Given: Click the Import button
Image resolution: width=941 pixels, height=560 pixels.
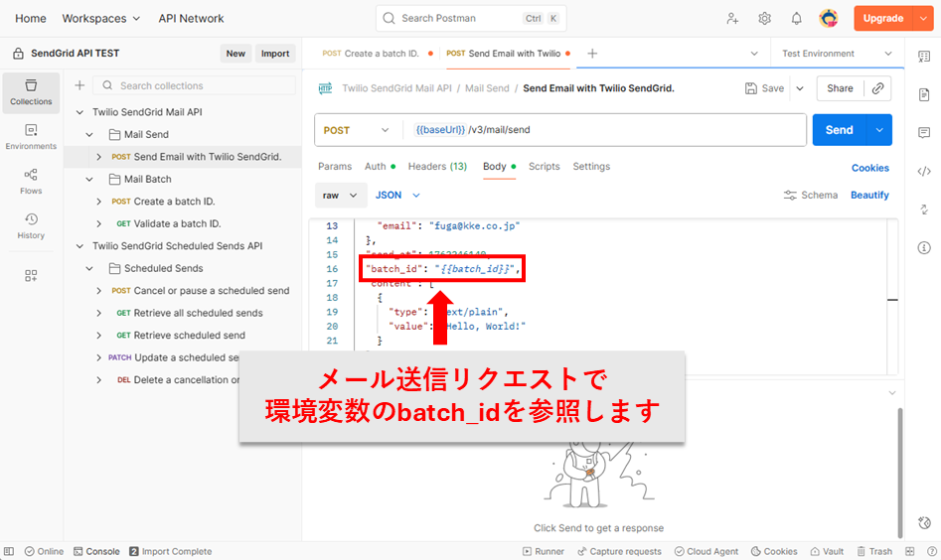Looking at the screenshot, I should (275, 54).
